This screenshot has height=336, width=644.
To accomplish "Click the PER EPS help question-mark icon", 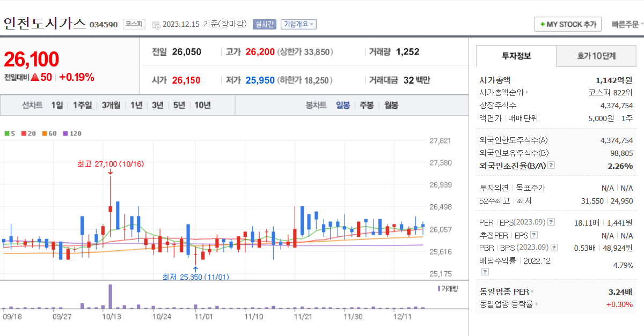I will click(x=551, y=222).
